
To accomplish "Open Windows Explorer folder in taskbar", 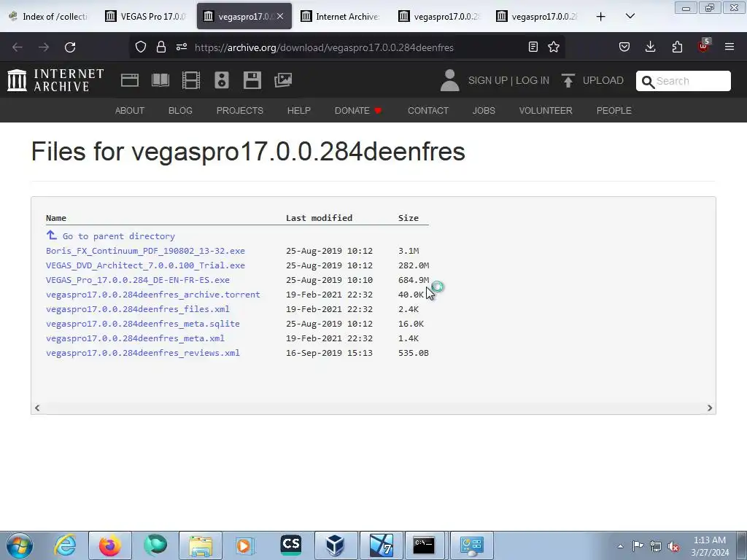I will [x=201, y=545].
